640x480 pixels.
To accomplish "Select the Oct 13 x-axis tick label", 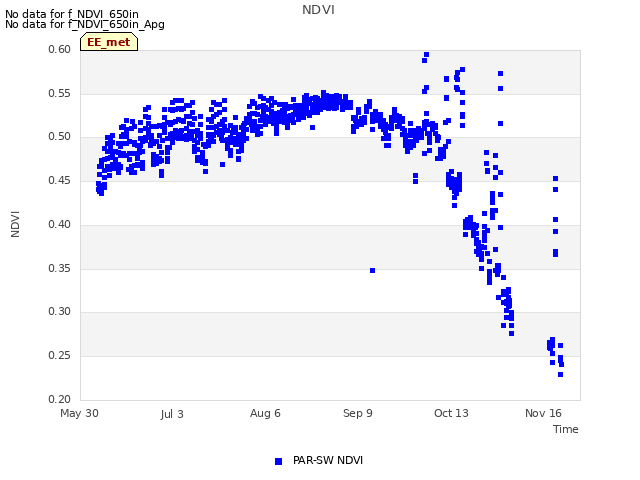I will pos(451,413).
